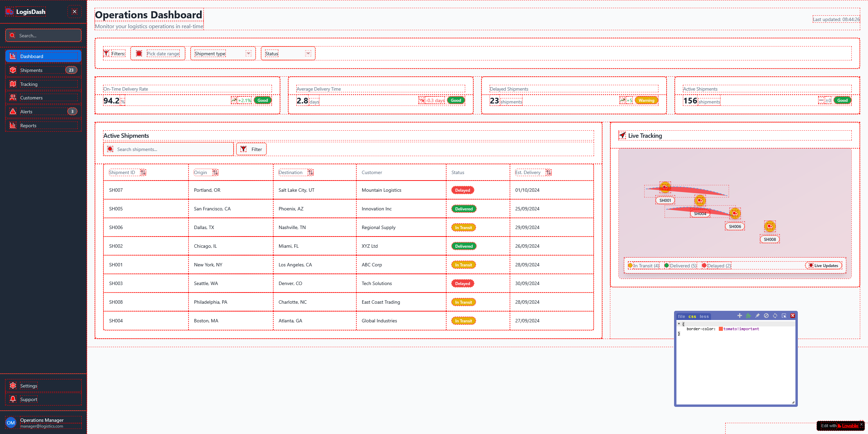
Task: Click the refresh arrows icon in CSS editor
Action: tap(775, 316)
